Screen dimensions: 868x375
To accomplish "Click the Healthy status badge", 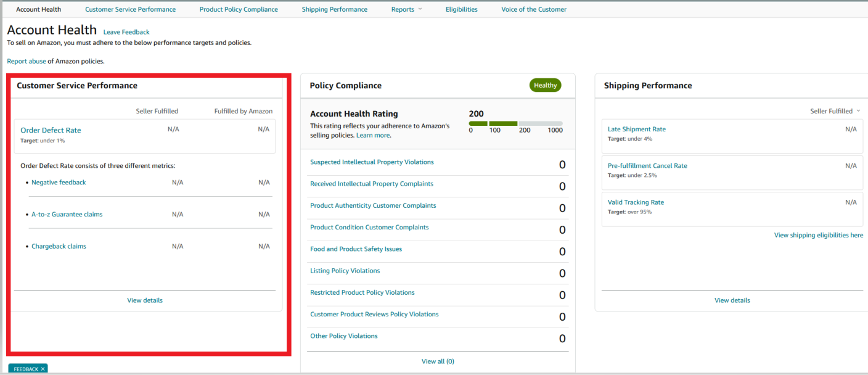I will (545, 85).
